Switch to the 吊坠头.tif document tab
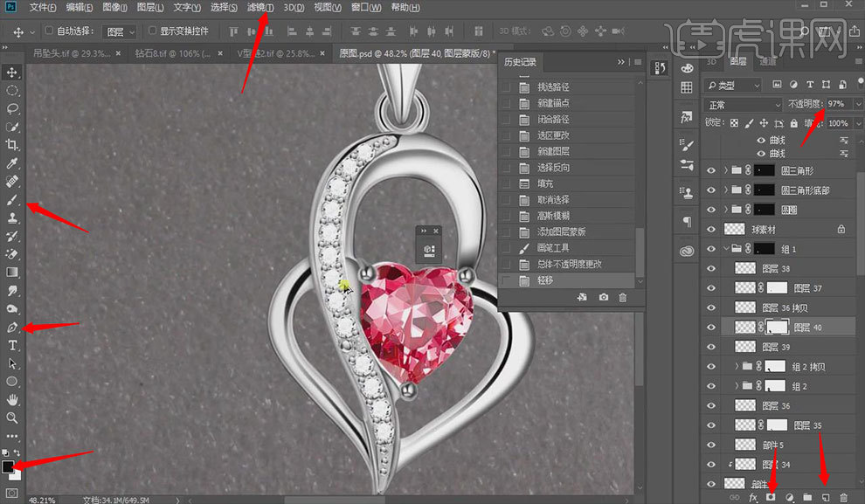The height and width of the screenshot is (504, 865). pos(71,53)
